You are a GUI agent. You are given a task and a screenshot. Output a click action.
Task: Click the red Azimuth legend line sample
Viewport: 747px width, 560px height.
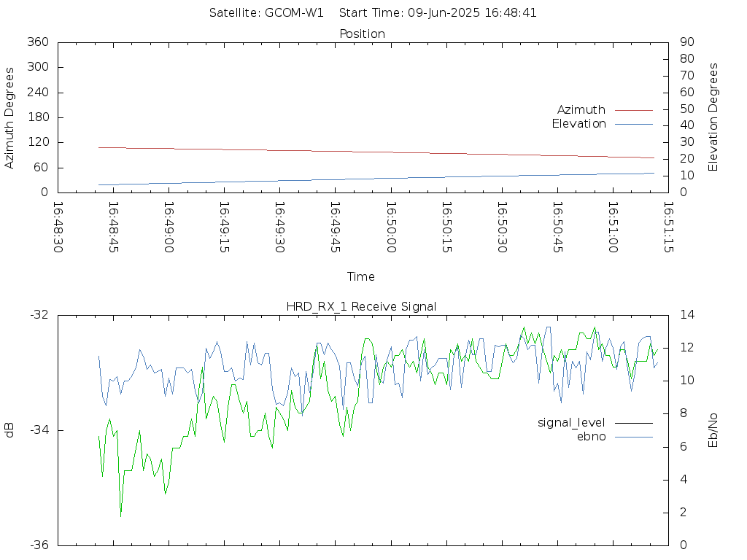[x=634, y=111]
